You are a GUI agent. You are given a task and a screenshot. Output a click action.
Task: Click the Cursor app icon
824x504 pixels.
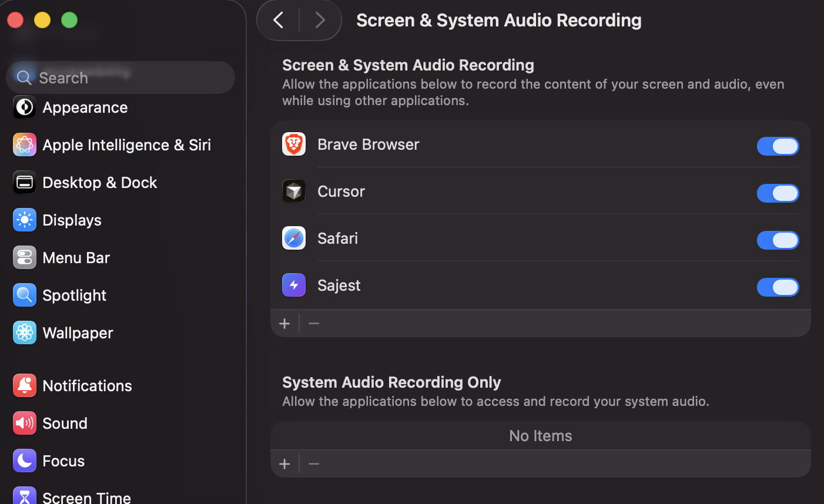[x=294, y=191]
